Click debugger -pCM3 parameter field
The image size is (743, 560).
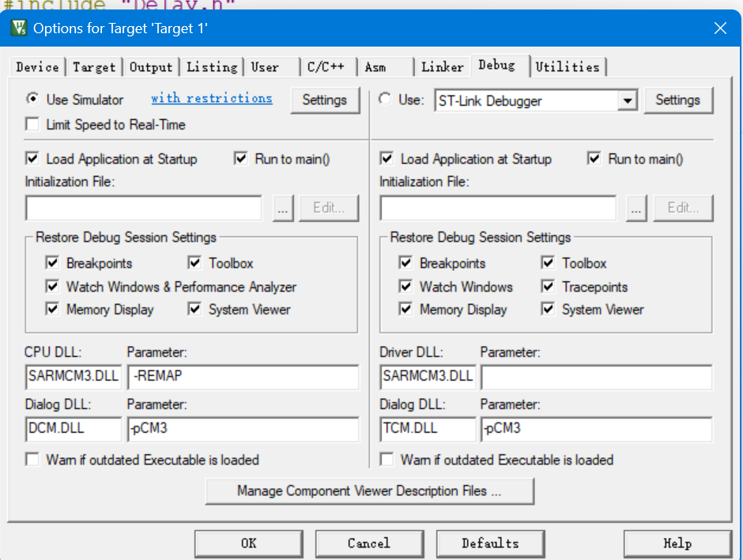(x=597, y=429)
